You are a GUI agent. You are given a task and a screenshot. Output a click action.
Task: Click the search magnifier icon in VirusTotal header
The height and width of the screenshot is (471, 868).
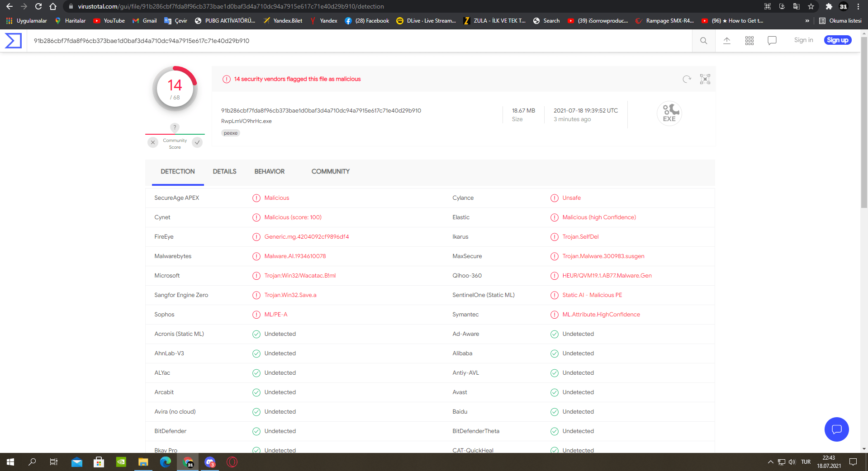click(703, 41)
